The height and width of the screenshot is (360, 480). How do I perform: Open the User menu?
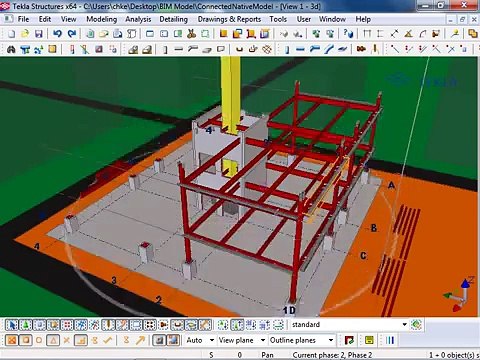(304, 19)
